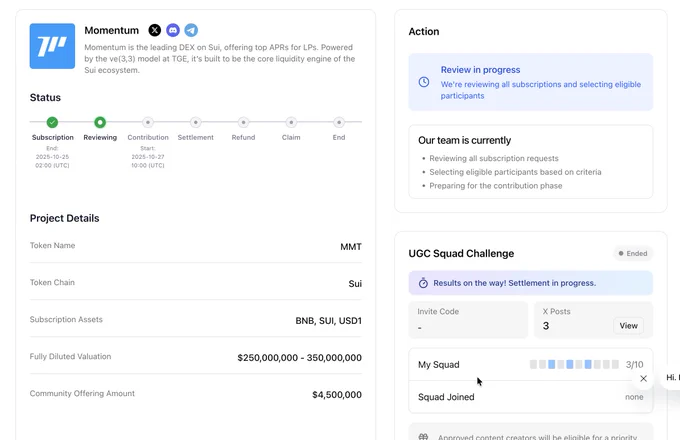Click the '3/10' squad count
This screenshot has height=440, width=680.
click(x=634, y=365)
